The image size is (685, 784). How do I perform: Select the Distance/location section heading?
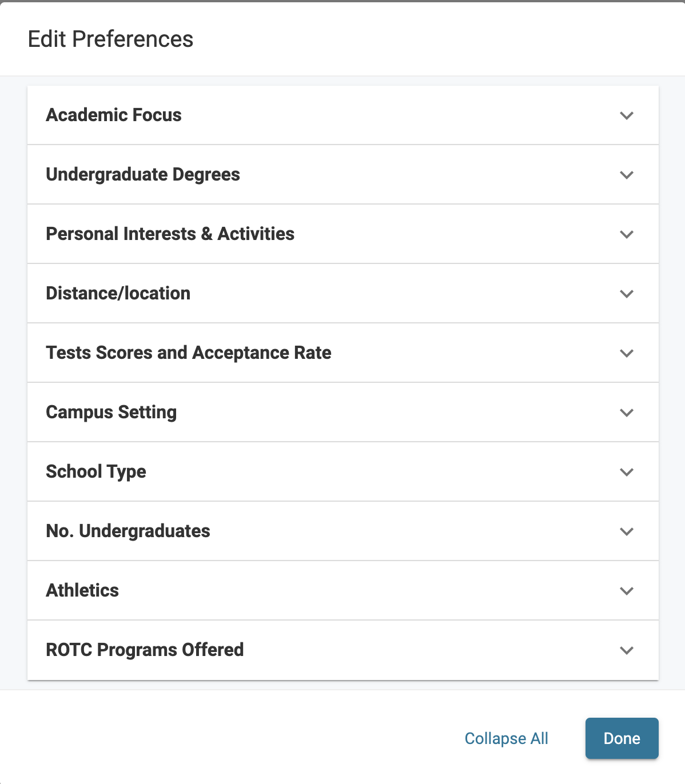[x=118, y=293]
